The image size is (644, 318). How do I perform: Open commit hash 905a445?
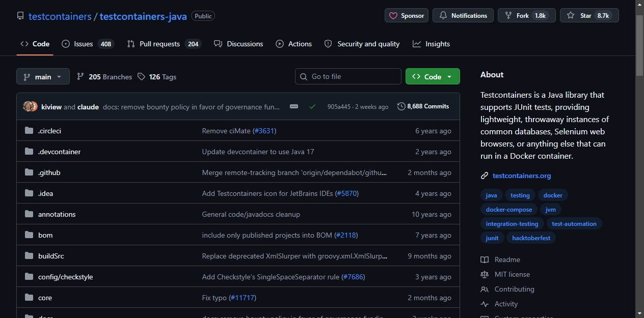pyautogui.click(x=339, y=107)
